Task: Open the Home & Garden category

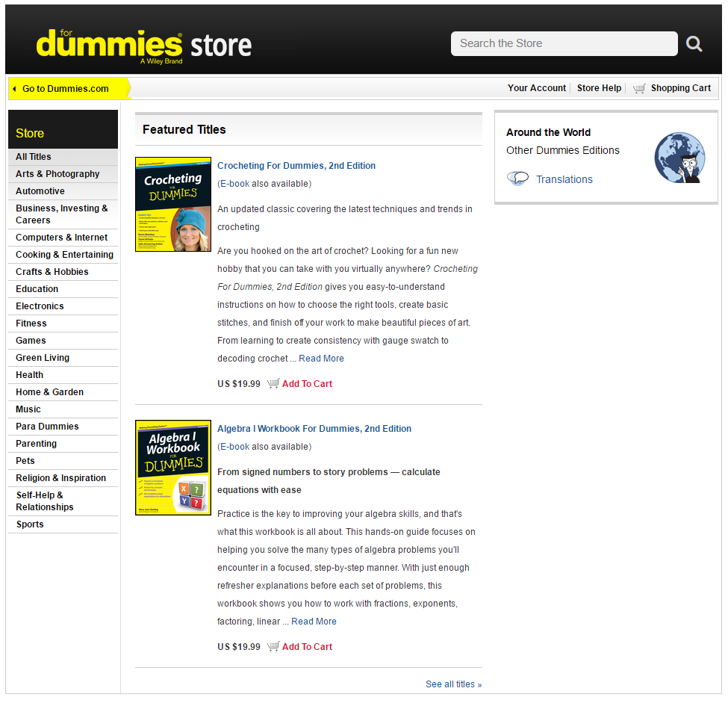Action: (63, 392)
